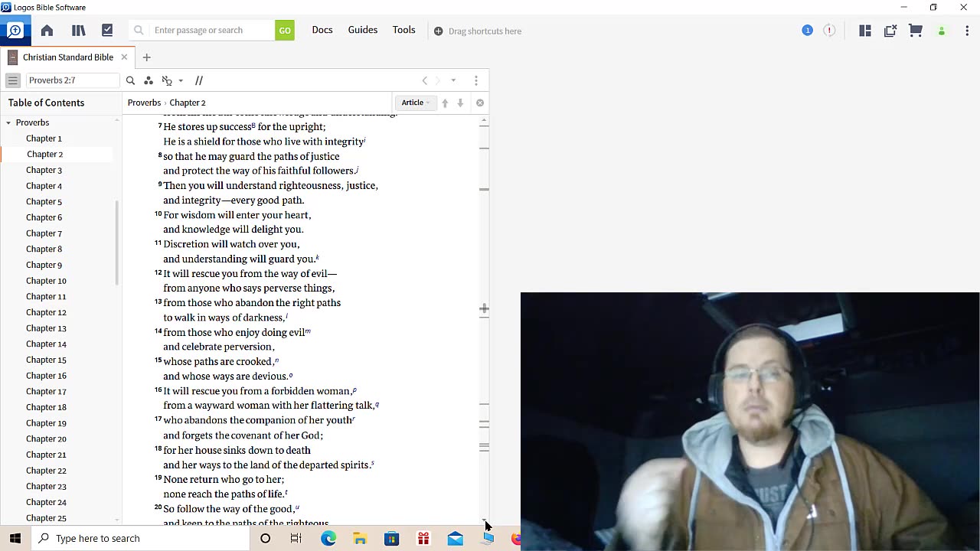Screen dimensions: 980x551
Task: Click the Enter passage or search box
Action: (x=202, y=31)
